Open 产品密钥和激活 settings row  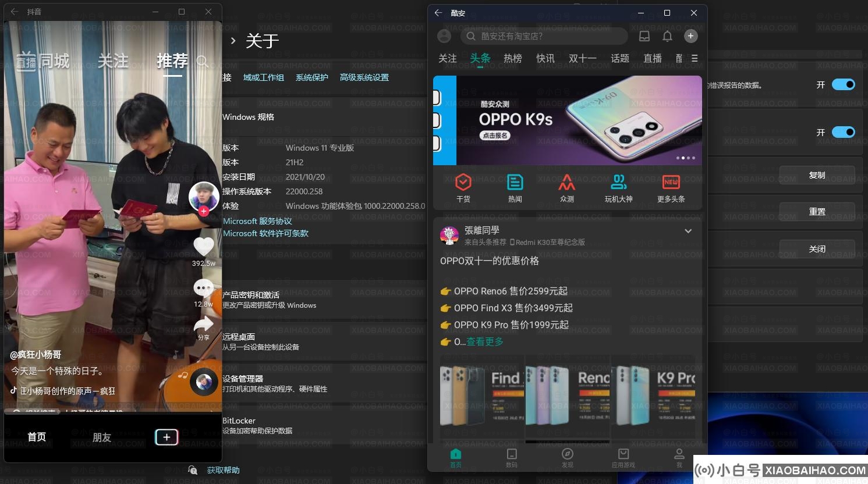325,300
